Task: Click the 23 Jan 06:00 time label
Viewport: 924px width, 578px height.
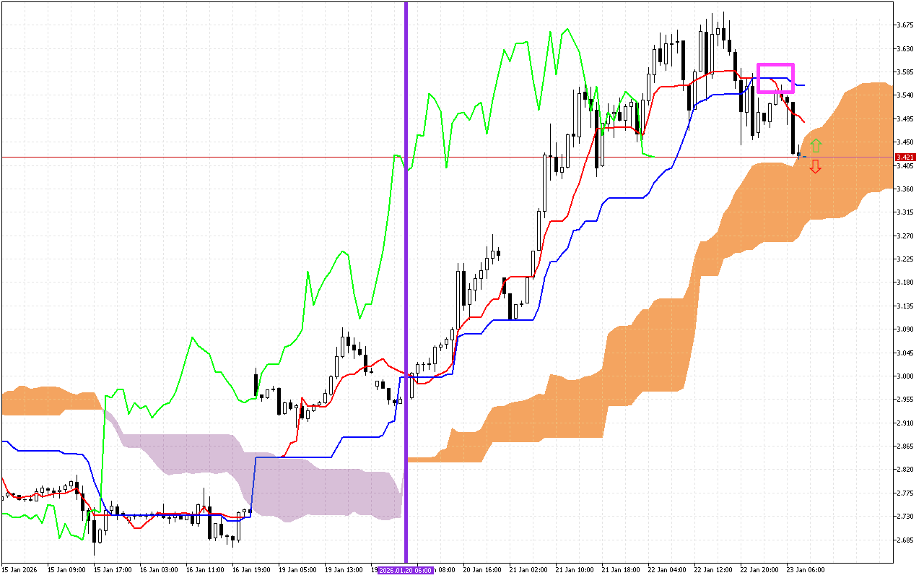Action: (806, 570)
